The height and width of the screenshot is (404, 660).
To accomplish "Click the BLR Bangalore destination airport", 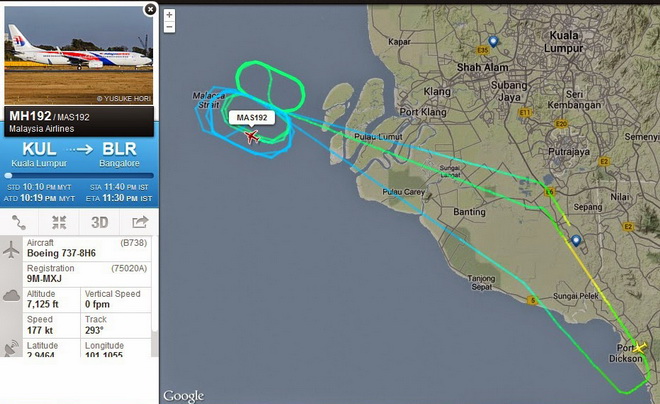I will click(x=120, y=154).
